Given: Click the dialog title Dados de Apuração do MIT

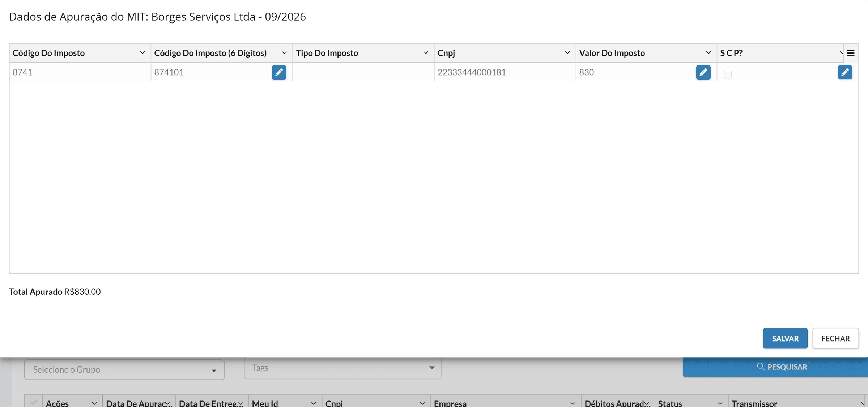Looking at the screenshot, I should (x=157, y=17).
